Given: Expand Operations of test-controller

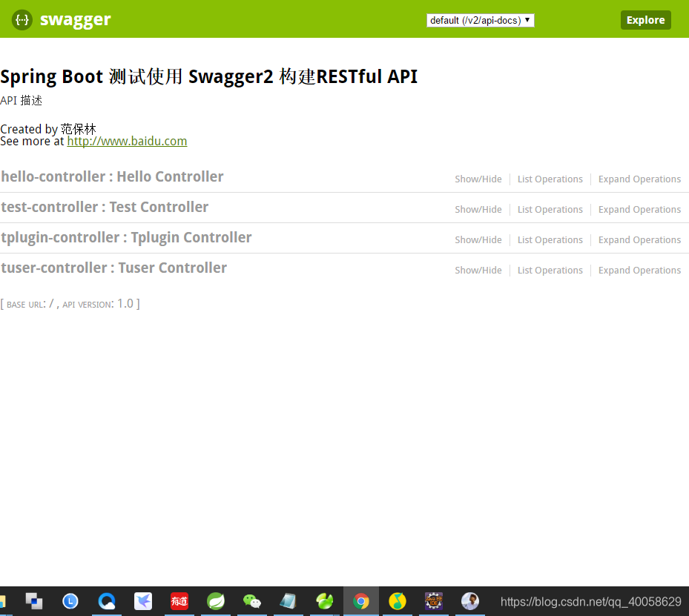Looking at the screenshot, I should [639, 210].
